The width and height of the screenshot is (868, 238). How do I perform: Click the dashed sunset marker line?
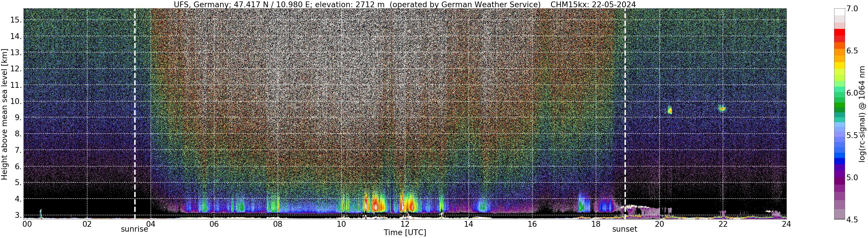pos(625,114)
